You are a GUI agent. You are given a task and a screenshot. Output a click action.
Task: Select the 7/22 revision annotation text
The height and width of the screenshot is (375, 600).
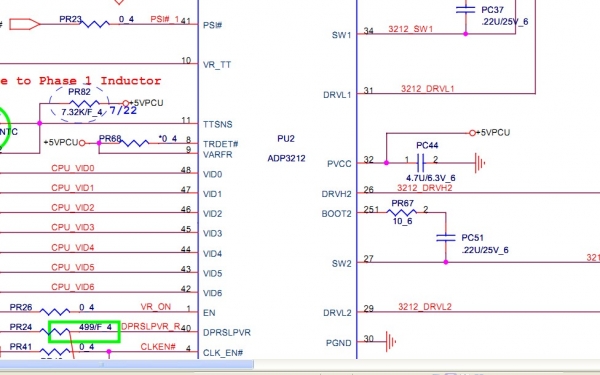point(123,111)
